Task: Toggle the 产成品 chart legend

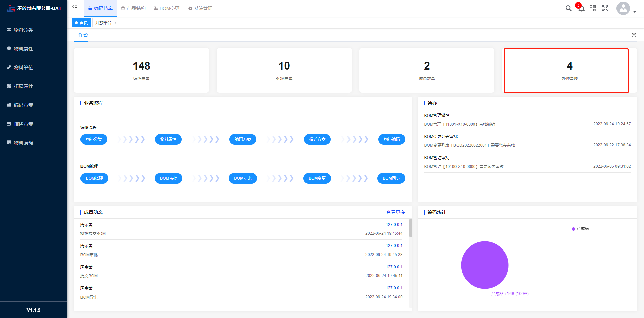Action: pos(580,229)
